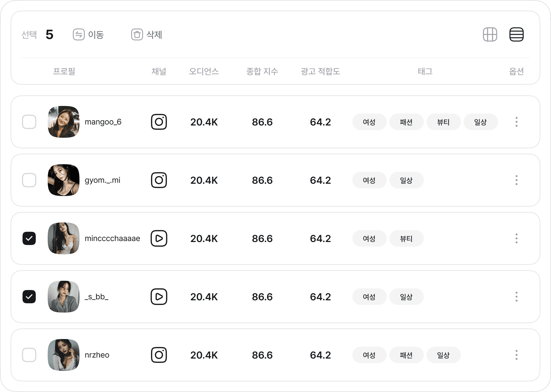The image size is (551, 392).
Task: Check the checkbox for mangoo_6
Action: [29, 122]
